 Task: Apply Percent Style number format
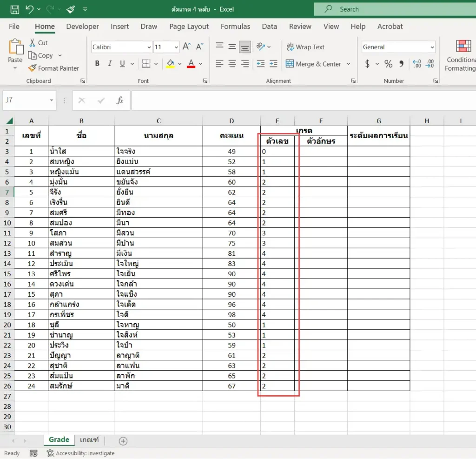pyautogui.click(x=388, y=64)
